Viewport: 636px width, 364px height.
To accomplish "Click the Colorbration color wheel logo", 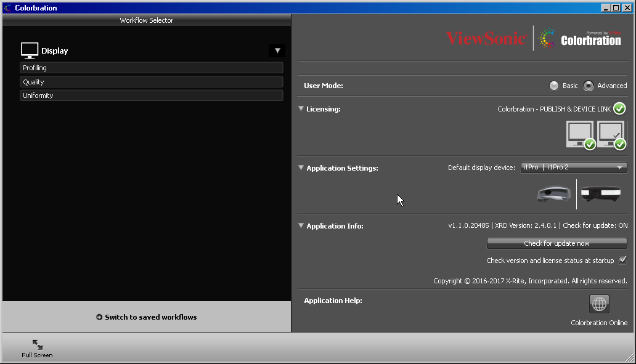I will click(x=547, y=38).
